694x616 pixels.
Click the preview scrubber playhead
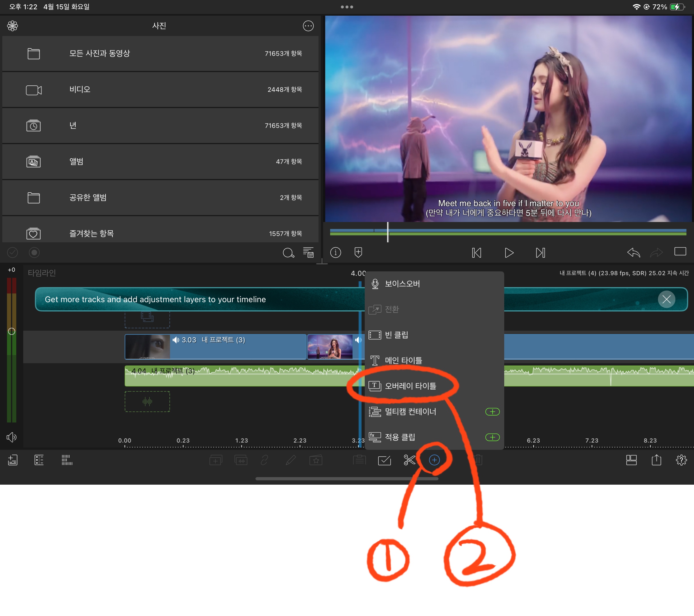(x=388, y=232)
